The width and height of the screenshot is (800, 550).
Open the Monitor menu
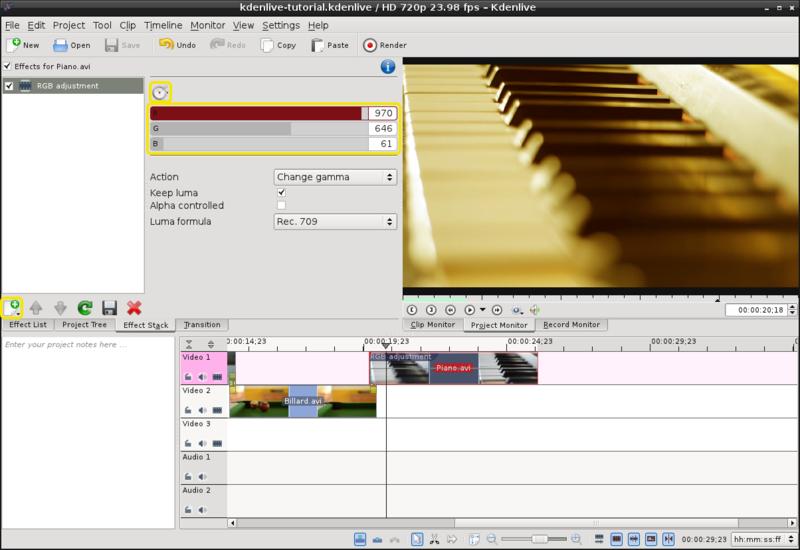pyautogui.click(x=207, y=25)
